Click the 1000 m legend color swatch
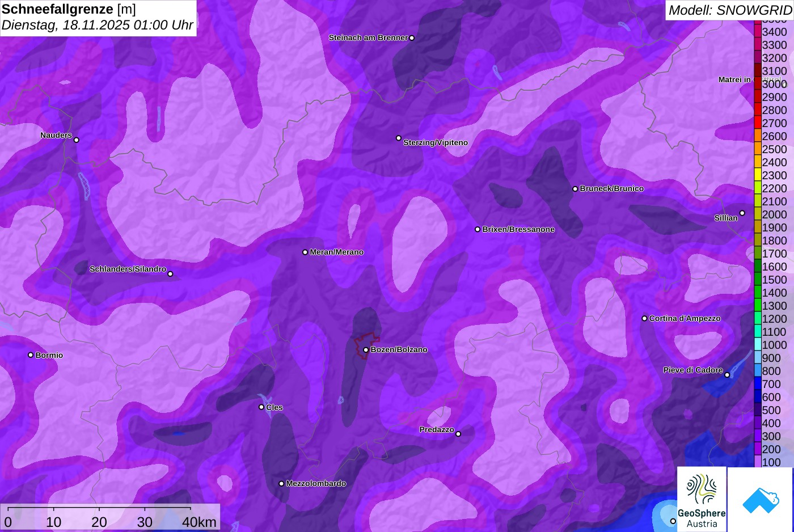Viewport: 794px width, 532px height. (757, 345)
